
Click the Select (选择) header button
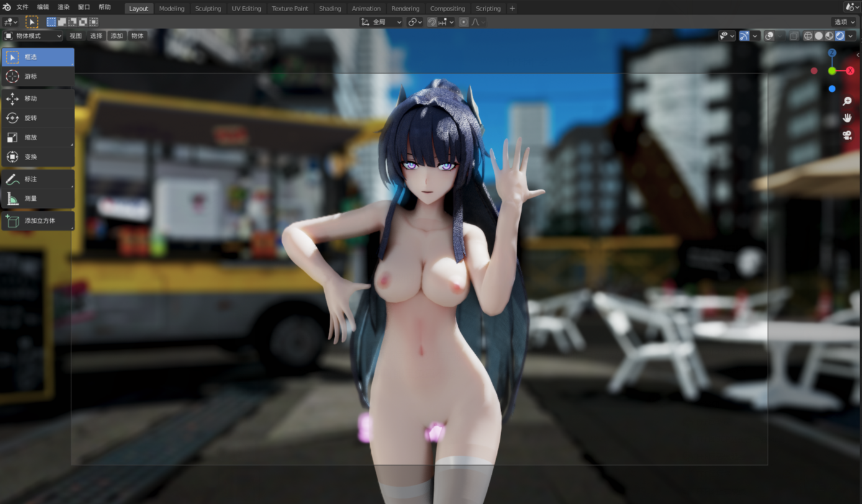(x=96, y=36)
